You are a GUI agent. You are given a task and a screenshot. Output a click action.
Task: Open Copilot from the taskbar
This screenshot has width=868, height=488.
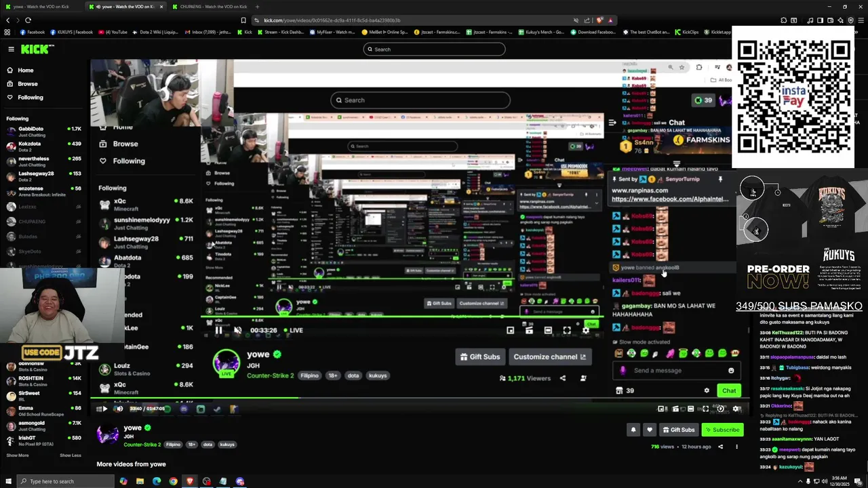123,481
